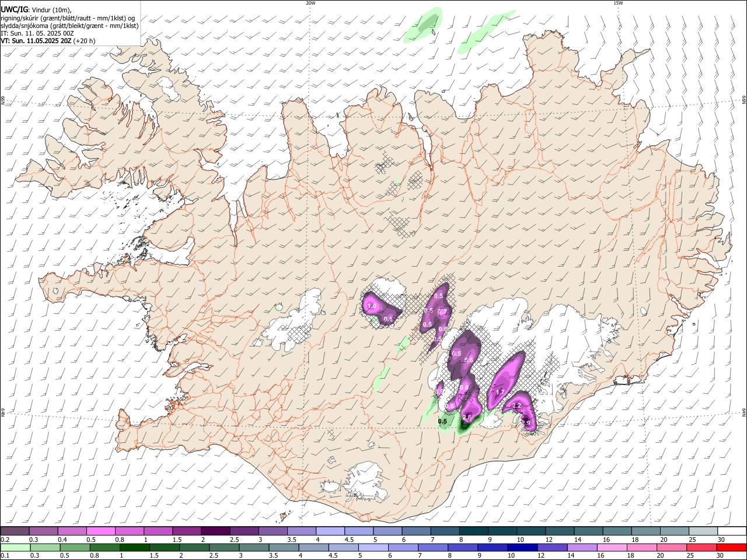Click the '20W' longitude label at top

(310, 3)
